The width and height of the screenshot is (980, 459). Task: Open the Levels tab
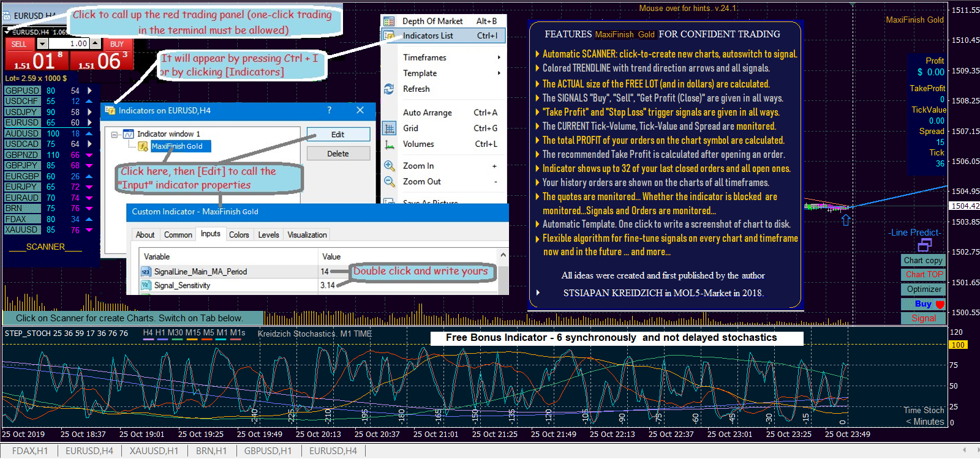pyautogui.click(x=268, y=235)
